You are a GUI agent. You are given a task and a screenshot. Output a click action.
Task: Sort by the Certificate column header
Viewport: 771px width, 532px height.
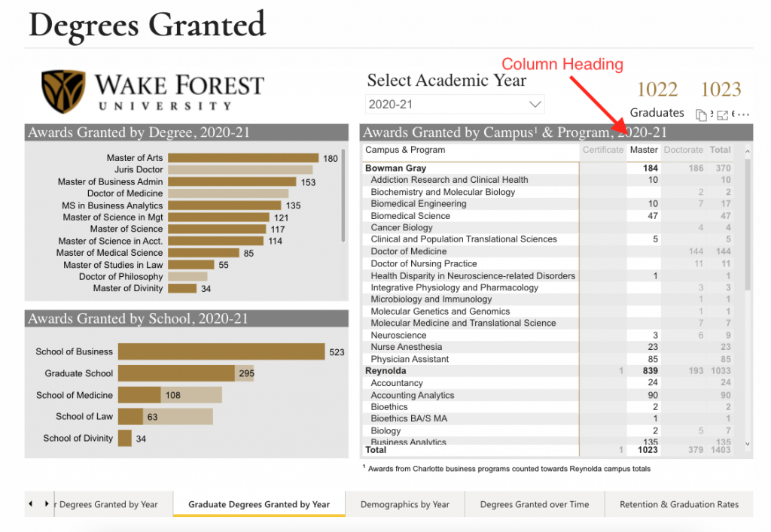[x=603, y=150]
